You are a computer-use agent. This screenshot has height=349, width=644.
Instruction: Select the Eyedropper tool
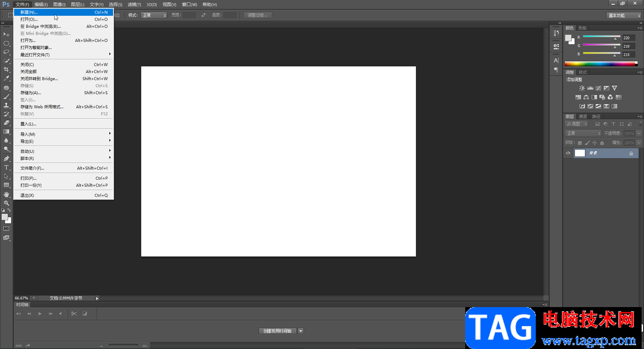[x=6, y=78]
